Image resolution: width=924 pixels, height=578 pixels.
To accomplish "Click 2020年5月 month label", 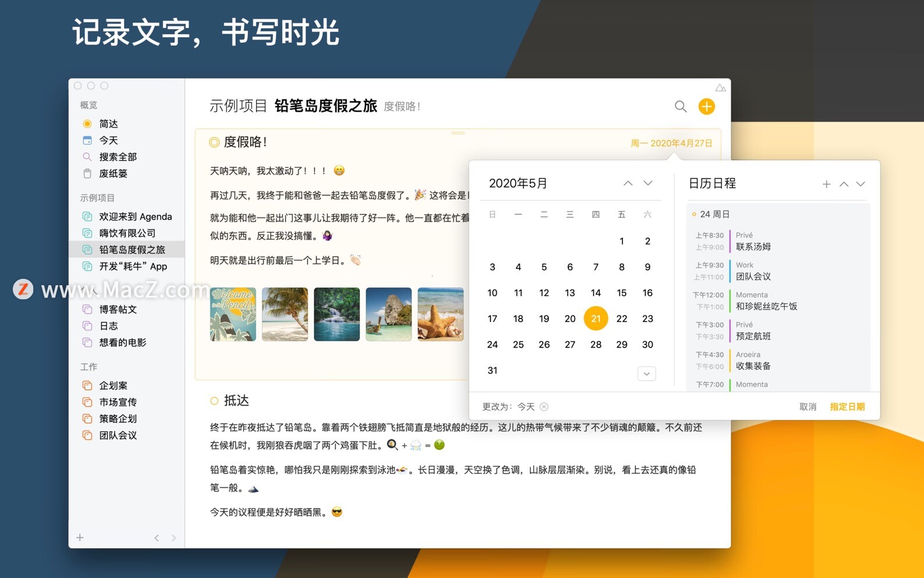I will point(518,183).
